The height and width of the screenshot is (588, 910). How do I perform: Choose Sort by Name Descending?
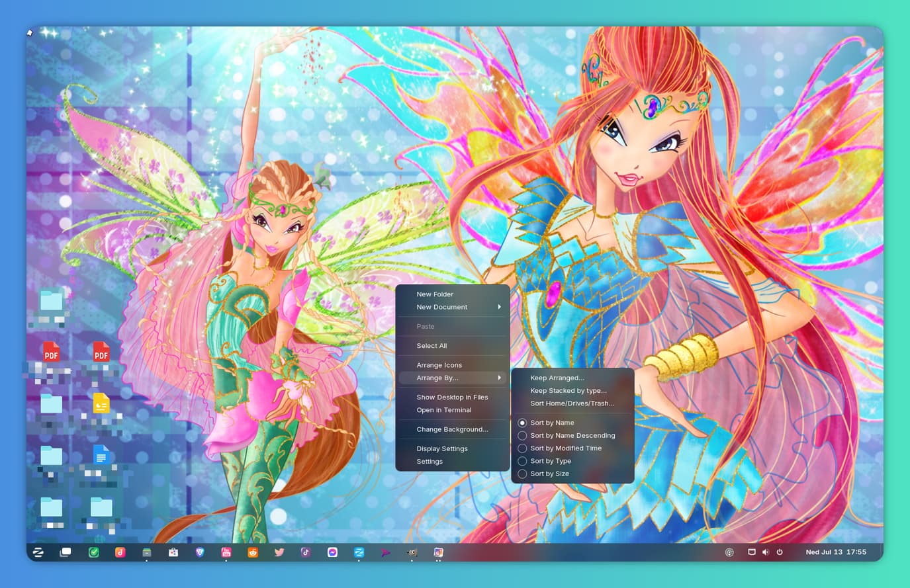click(572, 435)
